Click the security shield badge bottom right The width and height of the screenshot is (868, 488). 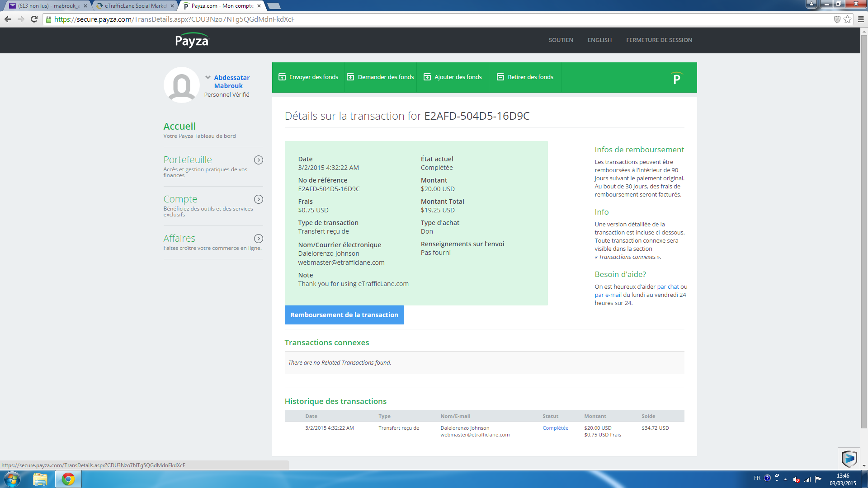[849, 459]
